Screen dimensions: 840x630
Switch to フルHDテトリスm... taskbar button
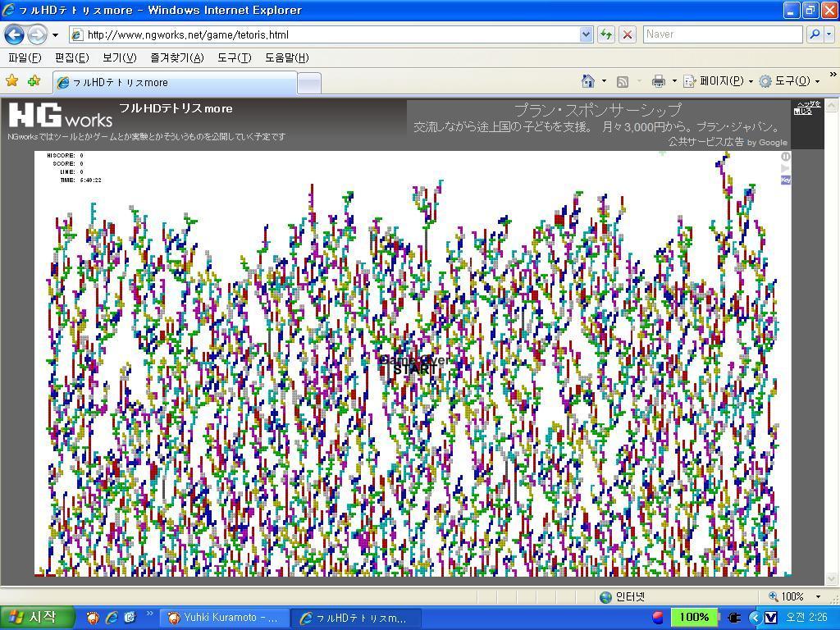pyautogui.click(x=356, y=619)
